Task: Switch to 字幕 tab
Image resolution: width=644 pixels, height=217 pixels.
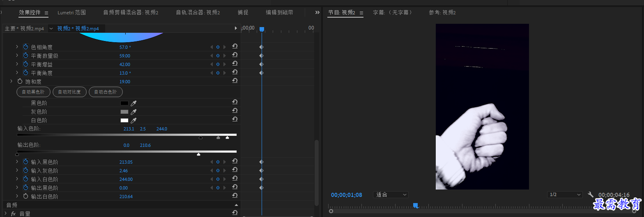Action: click(392, 13)
